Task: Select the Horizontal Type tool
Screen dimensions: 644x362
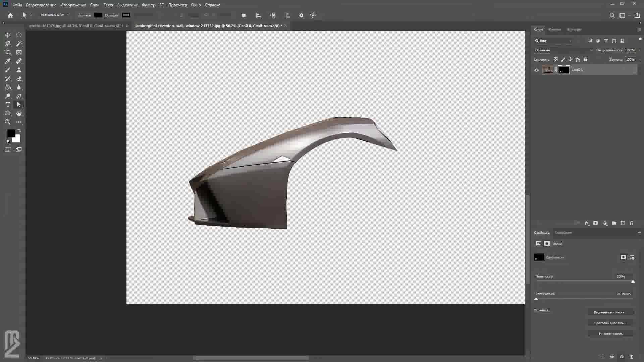Action: tap(8, 105)
